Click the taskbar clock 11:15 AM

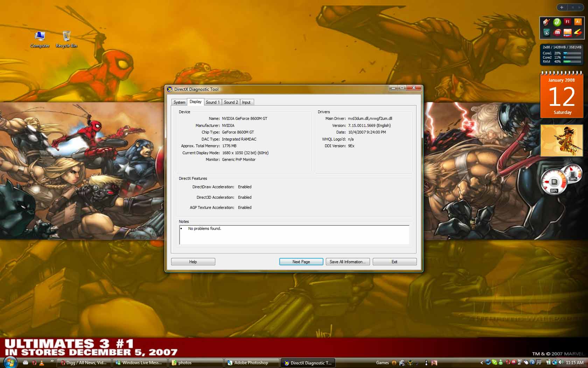tap(575, 363)
